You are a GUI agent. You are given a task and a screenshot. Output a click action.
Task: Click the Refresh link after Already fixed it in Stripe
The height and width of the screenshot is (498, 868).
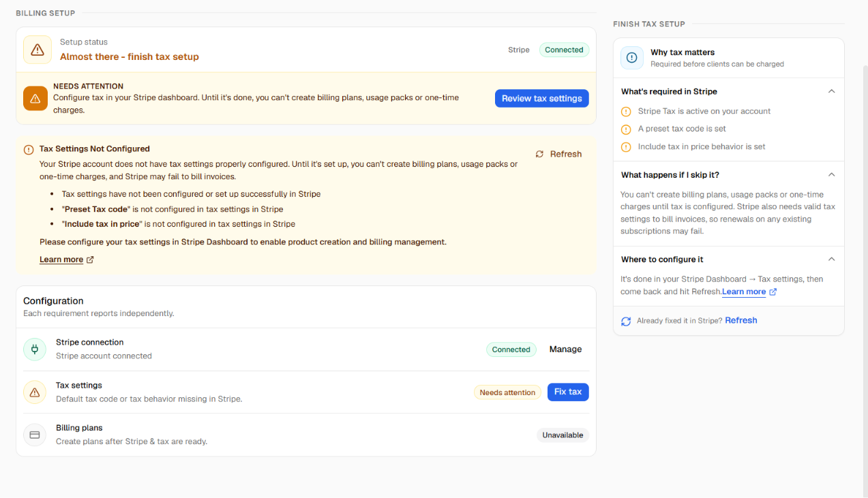click(741, 320)
